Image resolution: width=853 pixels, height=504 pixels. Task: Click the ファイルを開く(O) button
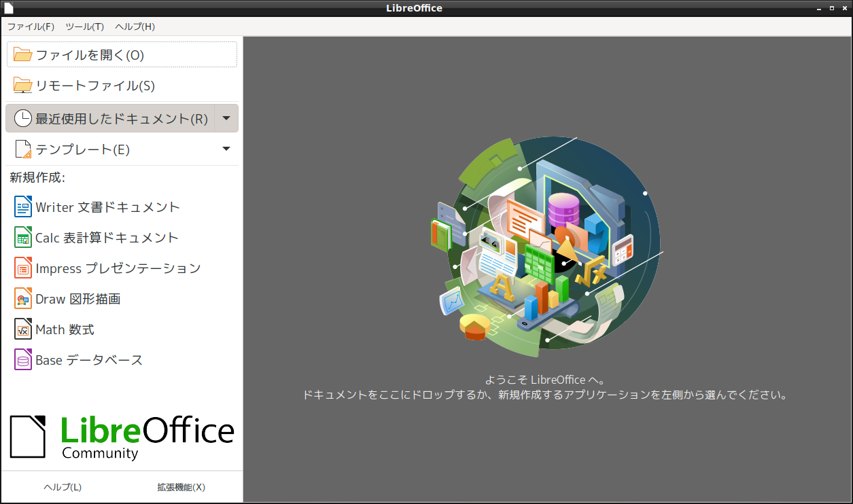122,55
